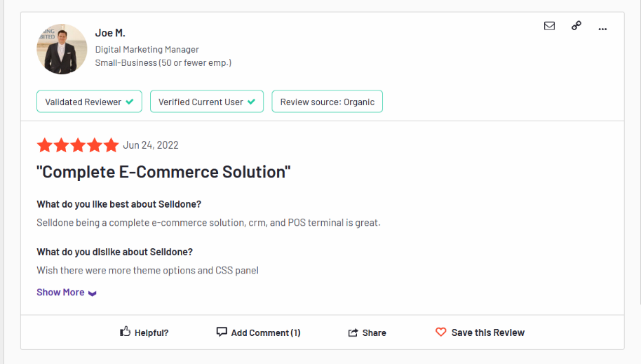This screenshot has width=641, height=364.
Task: Open Joe M.'s profile photo
Action: pyautogui.click(x=62, y=48)
